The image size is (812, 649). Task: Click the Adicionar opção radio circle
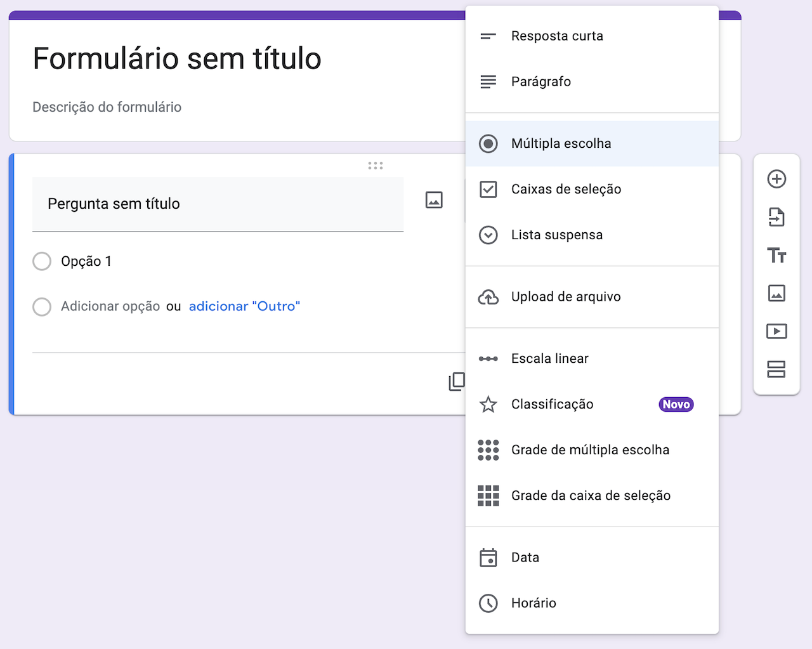tap(42, 306)
